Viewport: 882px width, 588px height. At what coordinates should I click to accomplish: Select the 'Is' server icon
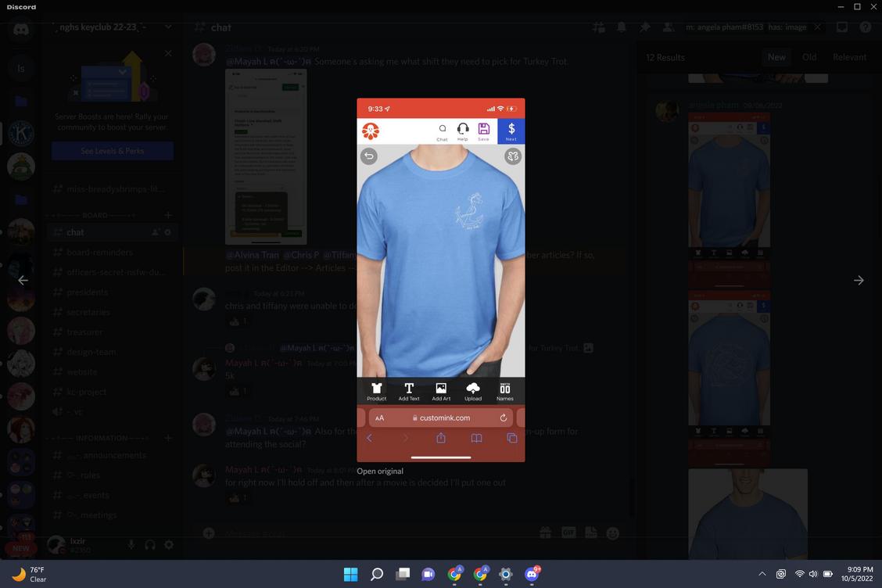21,69
